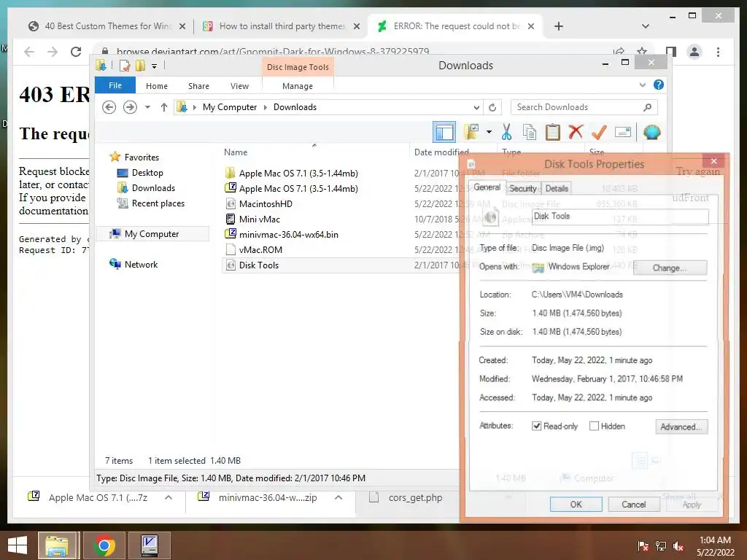Open options chevron for minivmac zip download
The height and width of the screenshot is (560, 747).
(338, 497)
